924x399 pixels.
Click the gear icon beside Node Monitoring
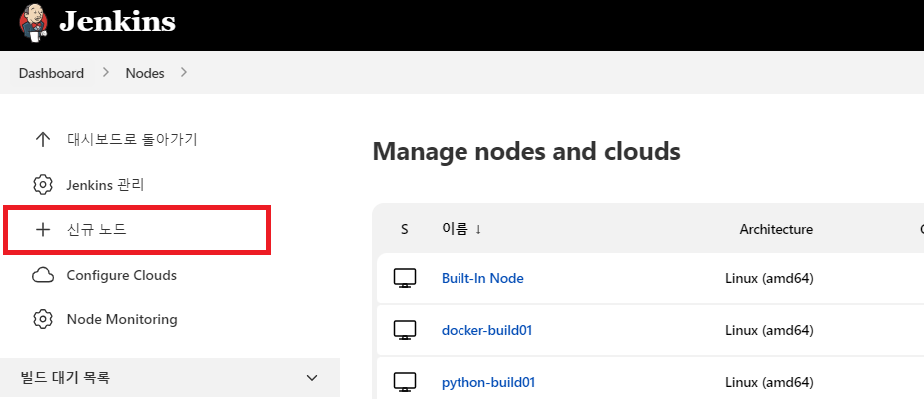[42, 319]
